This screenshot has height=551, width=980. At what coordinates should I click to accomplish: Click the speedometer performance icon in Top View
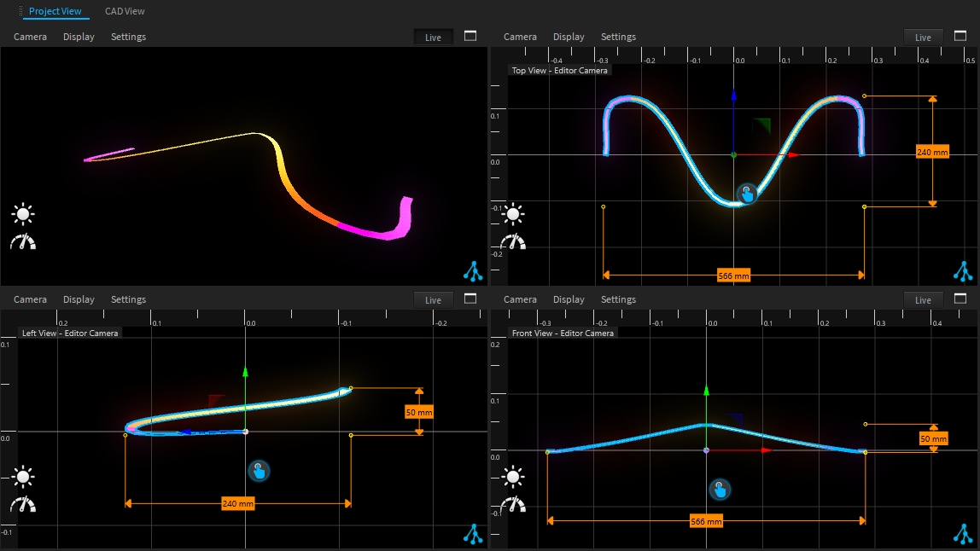(x=513, y=241)
